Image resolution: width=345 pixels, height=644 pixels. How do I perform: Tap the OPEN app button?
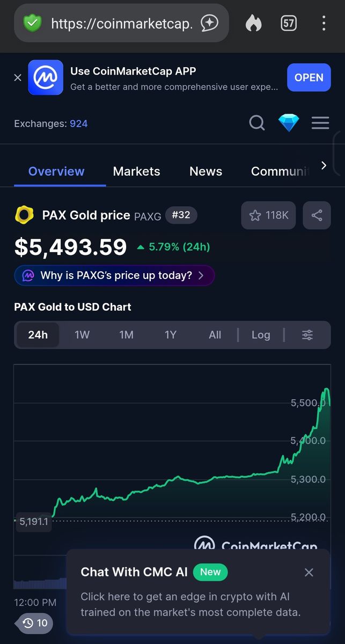tap(309, 77)
